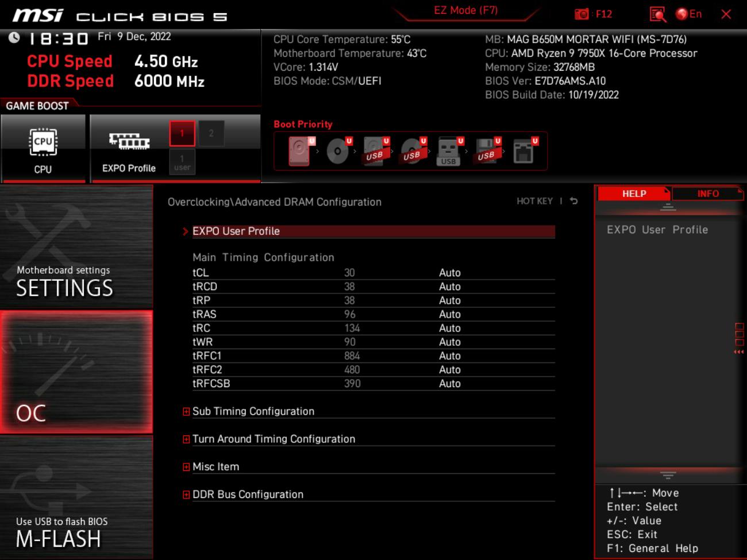Click the system clock time 18:30
Viewport: 747px width, 560px height.
[x=58, y=38]
